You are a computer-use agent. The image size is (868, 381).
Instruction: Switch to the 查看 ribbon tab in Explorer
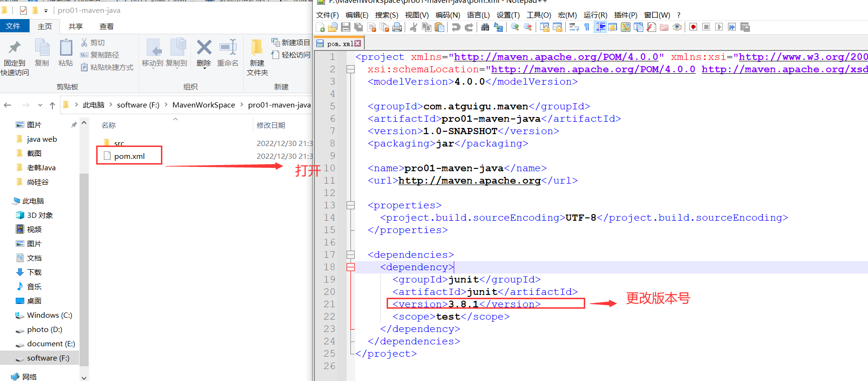click(x=106, y=26)
